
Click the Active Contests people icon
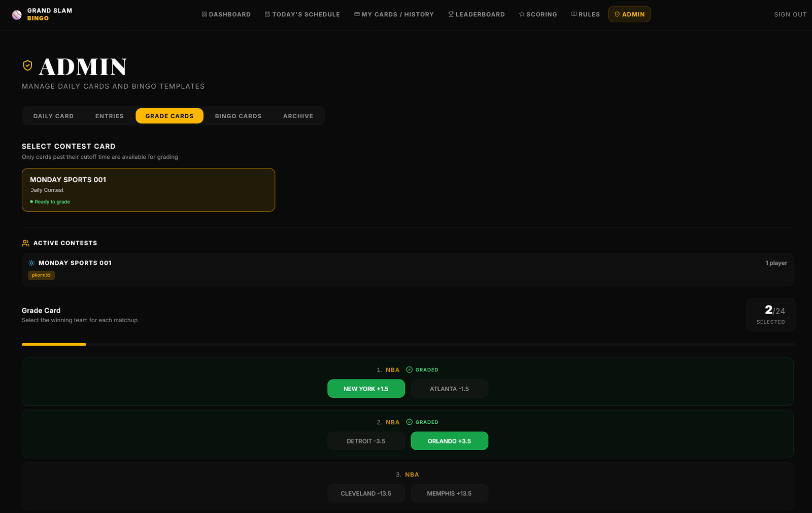[25, 243]
